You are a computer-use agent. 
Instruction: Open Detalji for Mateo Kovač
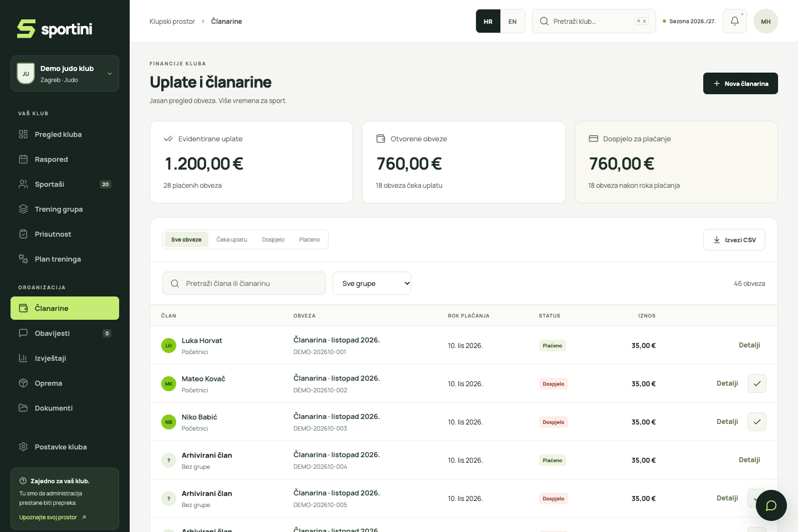click(727, 383)
